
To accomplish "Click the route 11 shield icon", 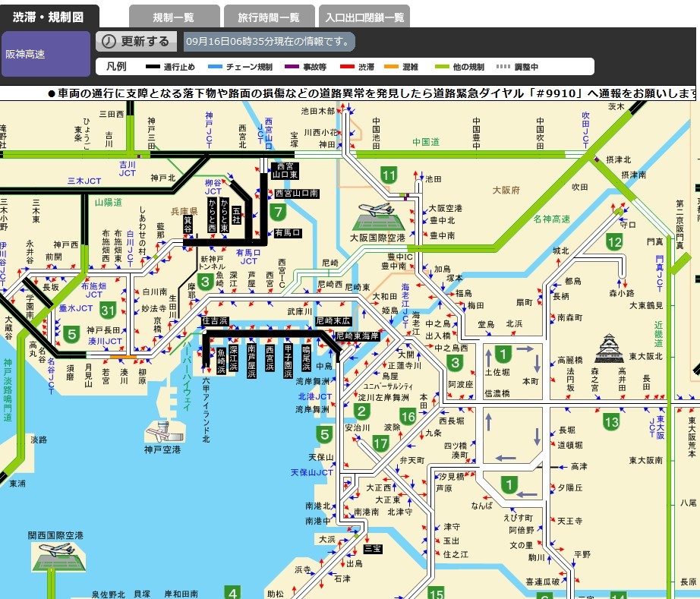I will click(389, 176).
